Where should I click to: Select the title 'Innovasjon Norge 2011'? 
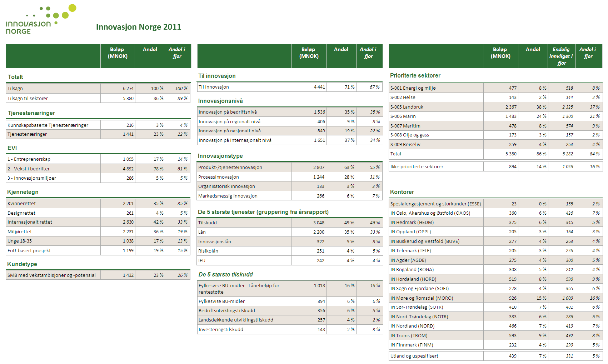point(139,27)
